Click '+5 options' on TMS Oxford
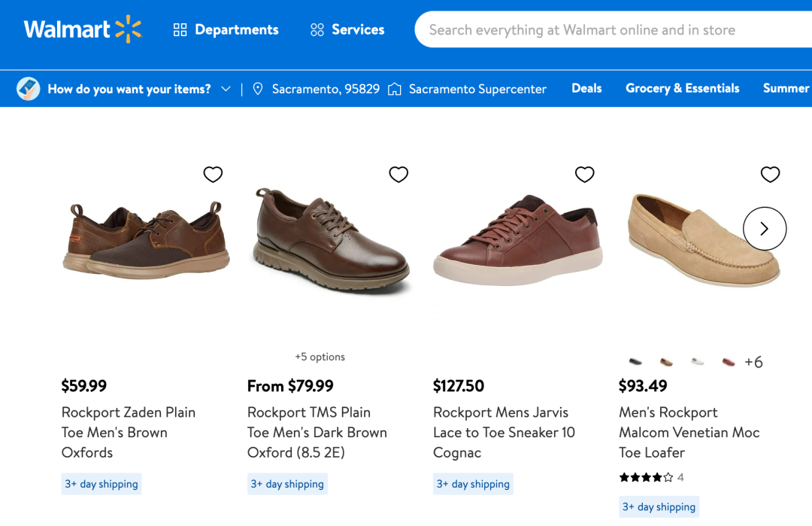The image size is (812, 526). coord(320,357)
